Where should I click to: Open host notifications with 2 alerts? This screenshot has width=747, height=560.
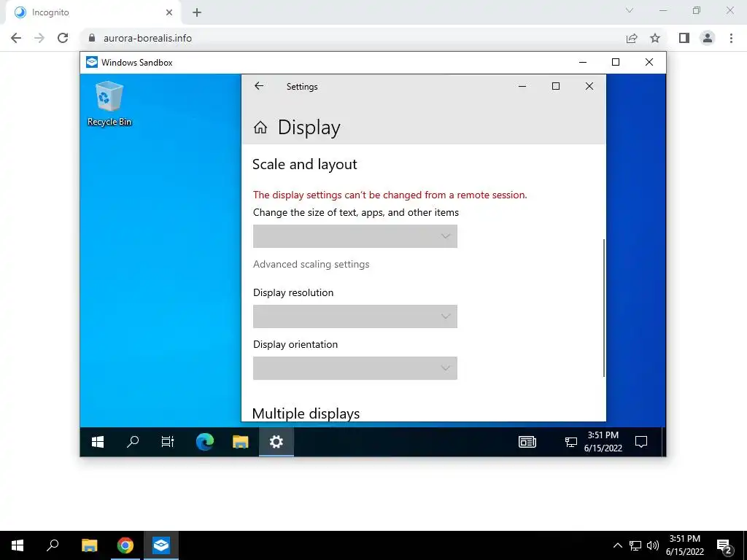point(724,545)
